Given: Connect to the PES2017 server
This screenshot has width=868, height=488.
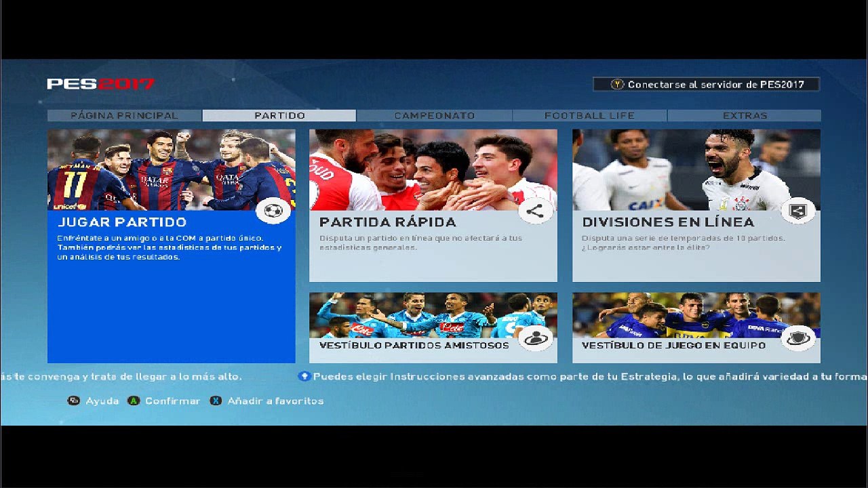Looking at the screenshot, I should coord(706,85).
